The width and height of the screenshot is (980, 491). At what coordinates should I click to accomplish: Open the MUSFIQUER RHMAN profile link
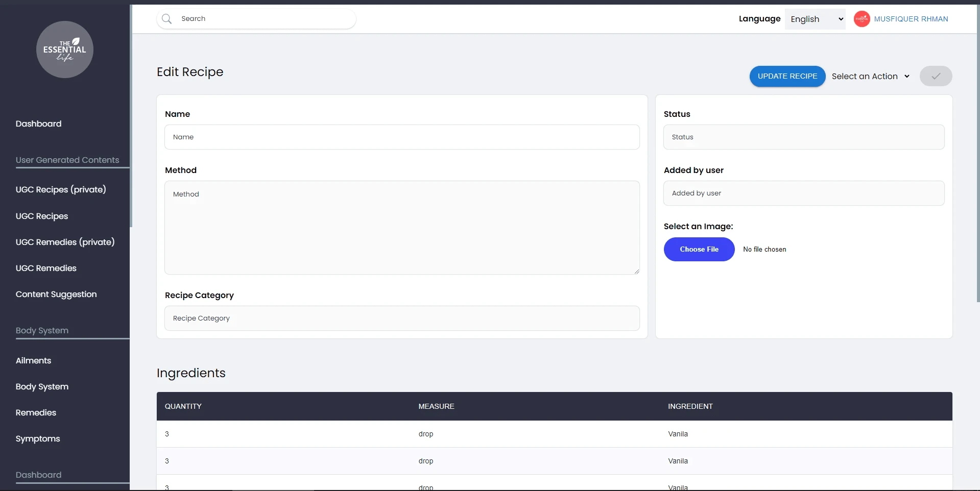[x=911, y=19]
